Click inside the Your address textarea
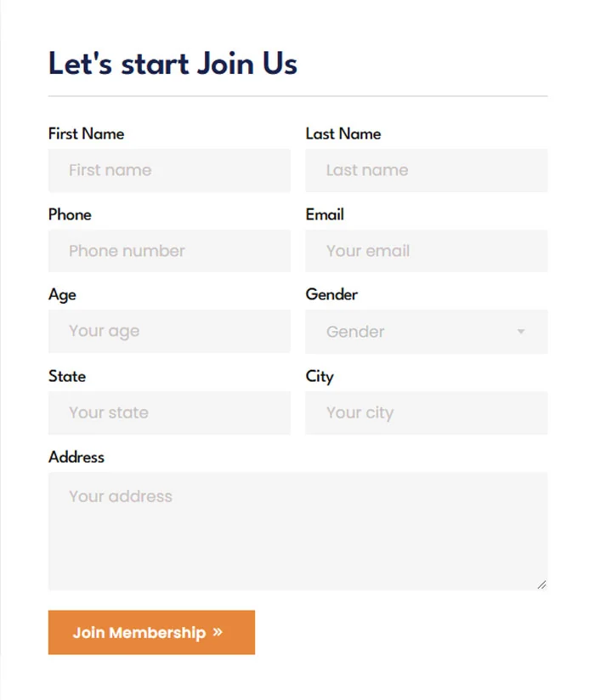Screen dimensions: 595x700 (298, 532)
